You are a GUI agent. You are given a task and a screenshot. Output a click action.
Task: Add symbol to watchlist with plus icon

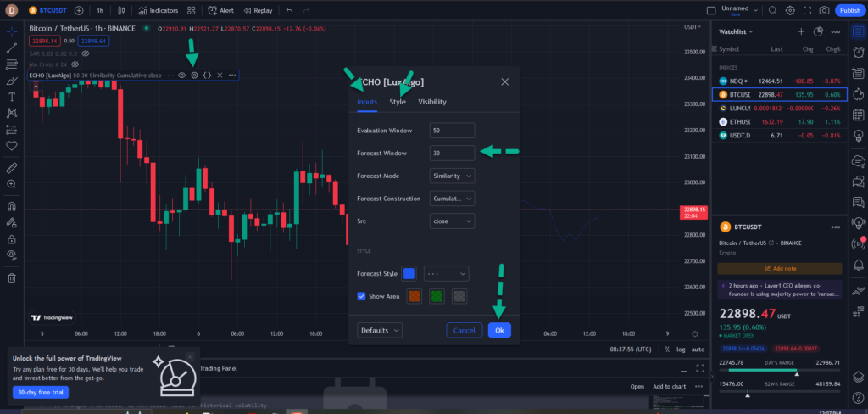[801, 31]
